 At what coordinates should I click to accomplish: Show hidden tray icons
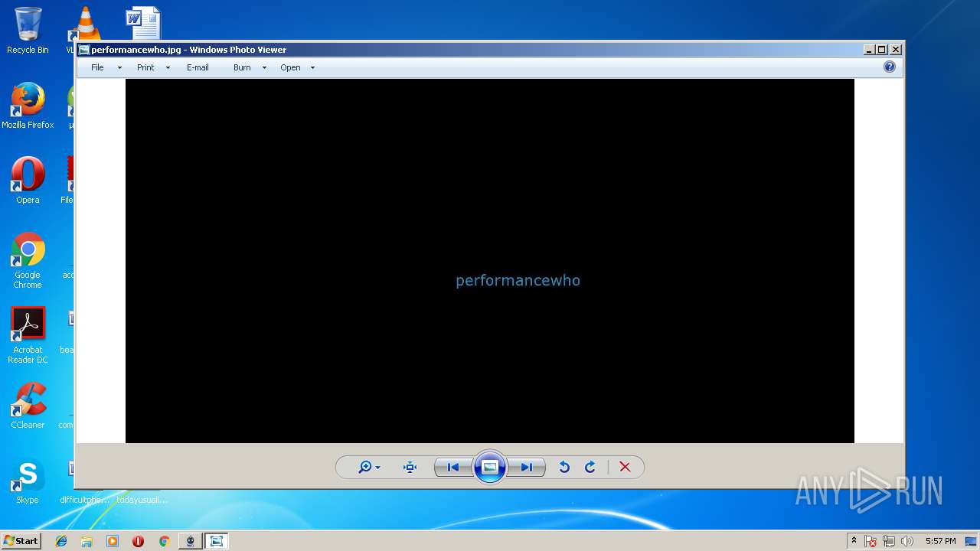click(x=854, y=540)
